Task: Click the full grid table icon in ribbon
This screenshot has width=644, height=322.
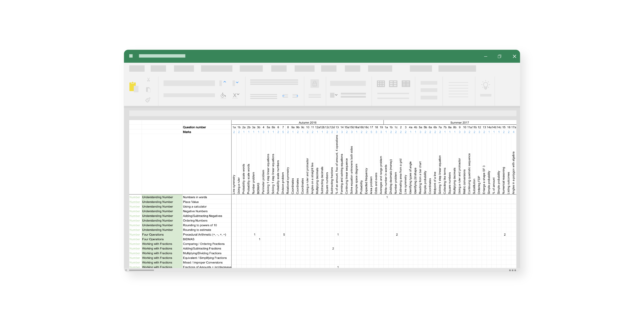Action: click(381, 84)
